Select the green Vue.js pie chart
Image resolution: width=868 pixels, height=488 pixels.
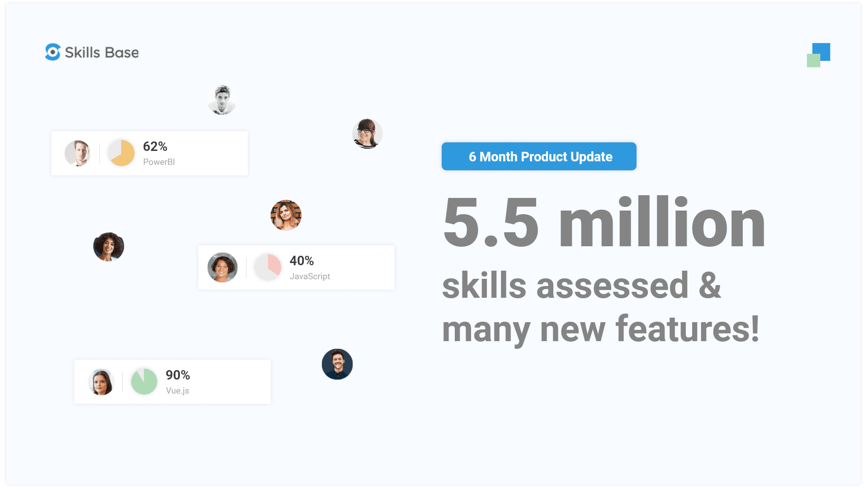pyautogui.click(x=144, y=381)
